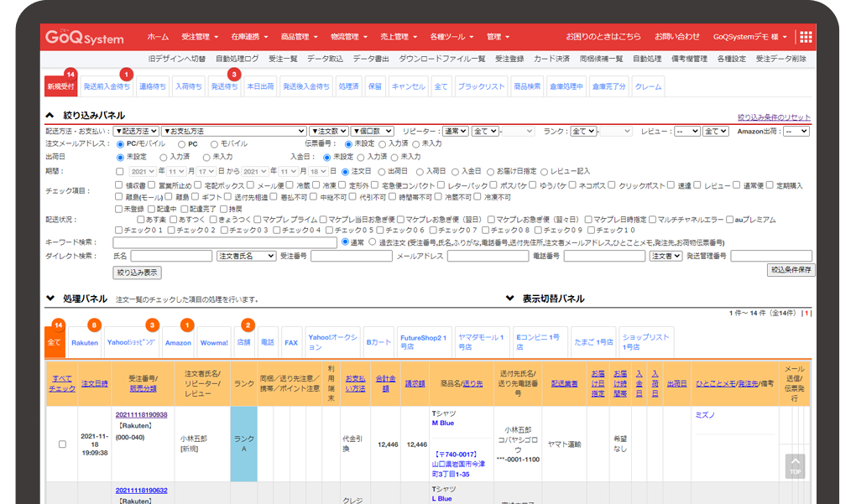Select the 新規受付 status tab
The height and width of the screenshot is (504, 856).
point(60,86)
